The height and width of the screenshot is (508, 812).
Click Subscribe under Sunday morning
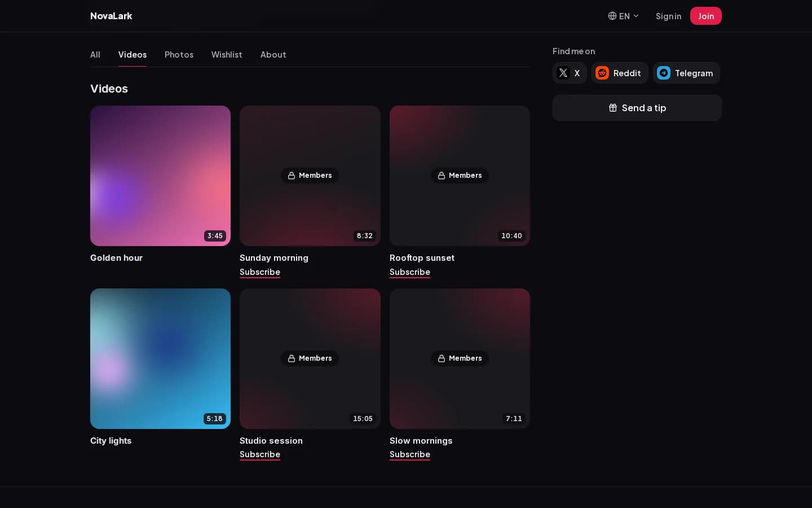[260, 272]
